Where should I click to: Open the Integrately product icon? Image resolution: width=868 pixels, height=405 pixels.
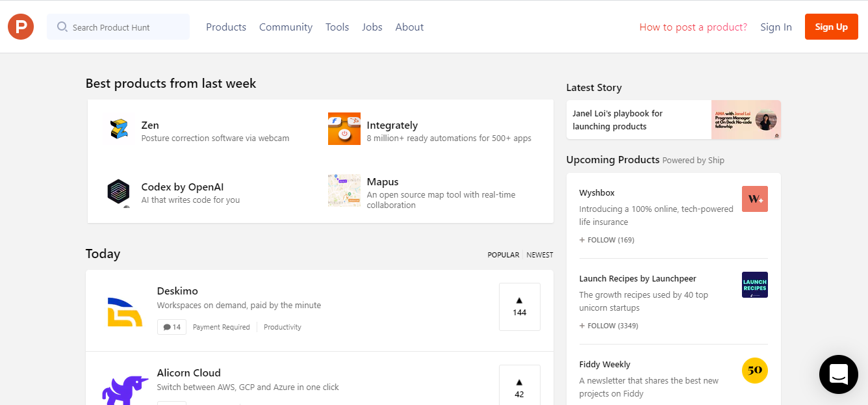(x=344, y=129)
